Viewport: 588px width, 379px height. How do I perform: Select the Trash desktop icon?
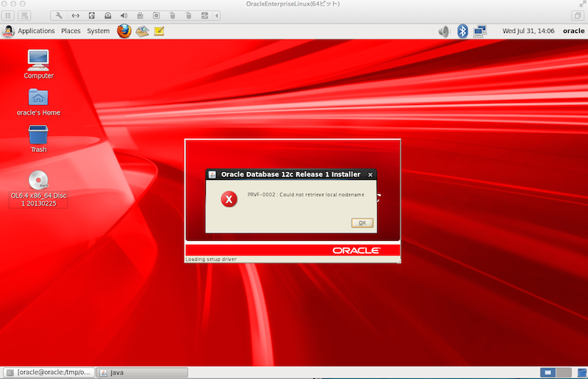click(x=38, y=139)
